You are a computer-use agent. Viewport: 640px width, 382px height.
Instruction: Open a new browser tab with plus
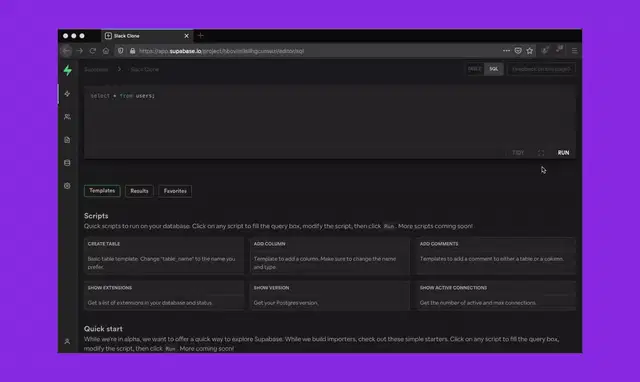coord(200,36)
